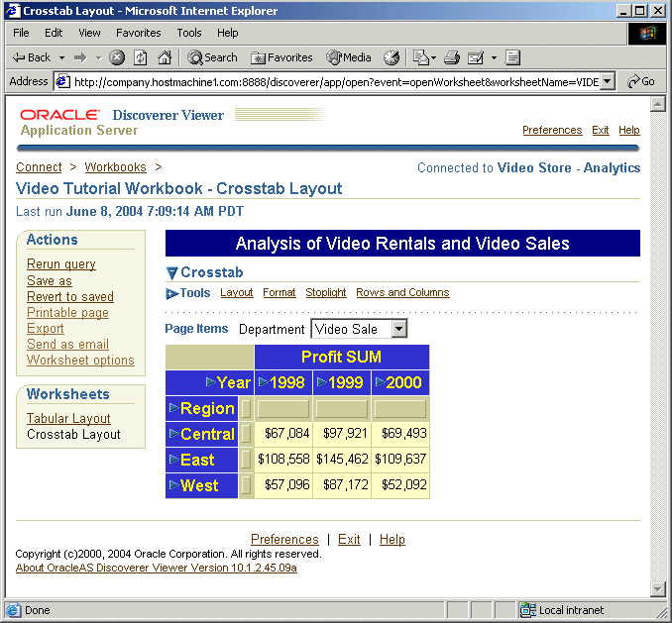Open Worksheet options link

(80, 361)
